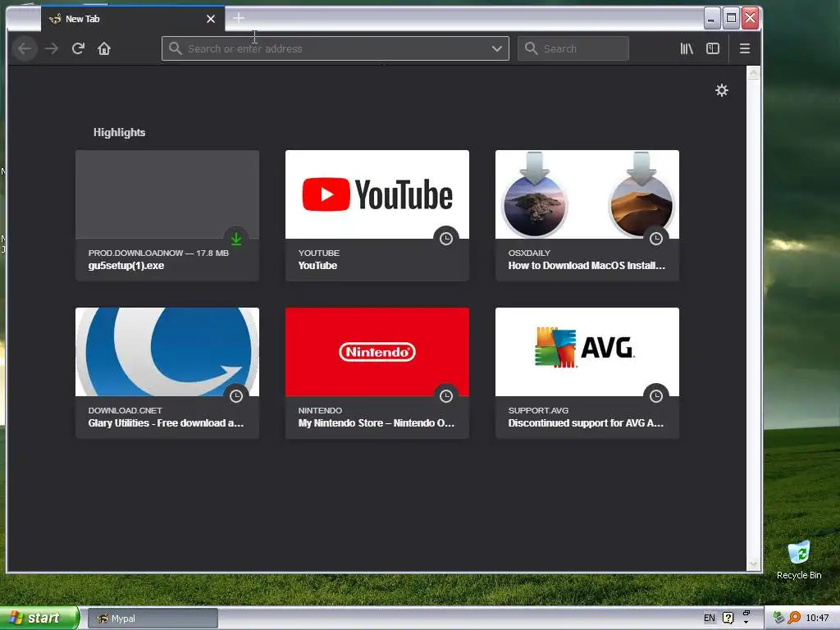Click the EN language indicator in taskbar
This screenshot has width=840, height=630.
click(x=710, y=619)
